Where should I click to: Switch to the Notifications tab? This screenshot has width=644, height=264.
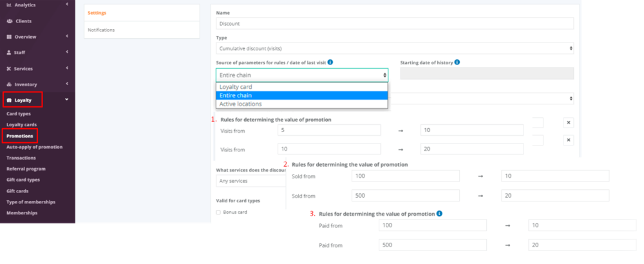point(102,30)
